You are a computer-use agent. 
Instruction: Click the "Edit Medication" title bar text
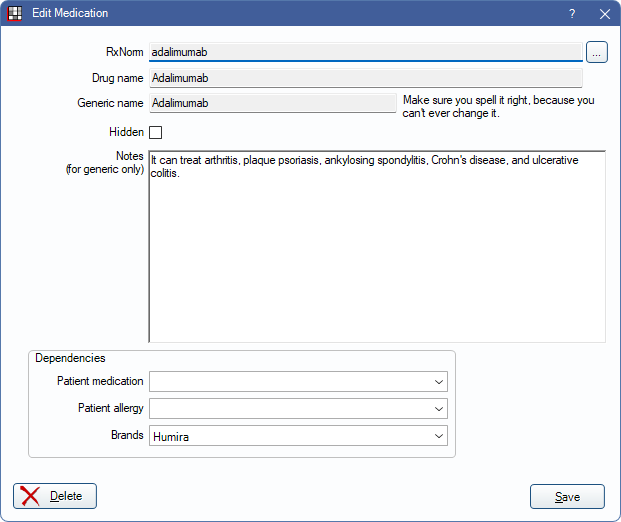tap(70, 14)
